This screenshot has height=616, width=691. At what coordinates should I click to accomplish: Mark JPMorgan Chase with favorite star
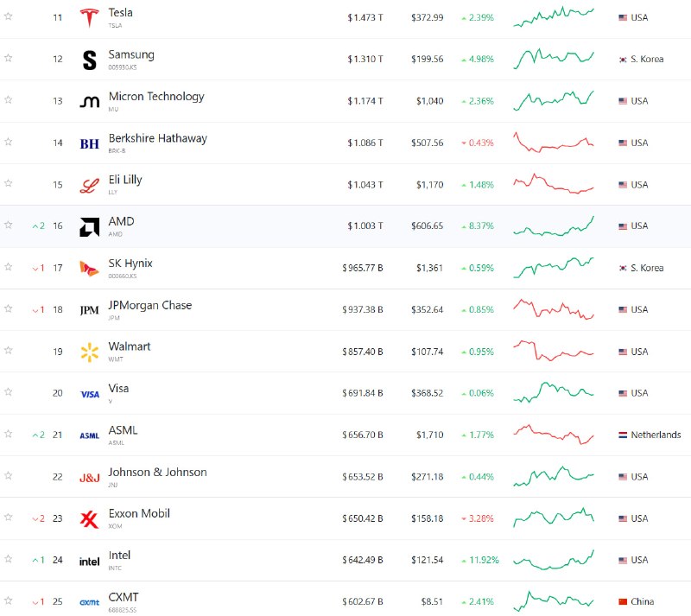point(8,308)
